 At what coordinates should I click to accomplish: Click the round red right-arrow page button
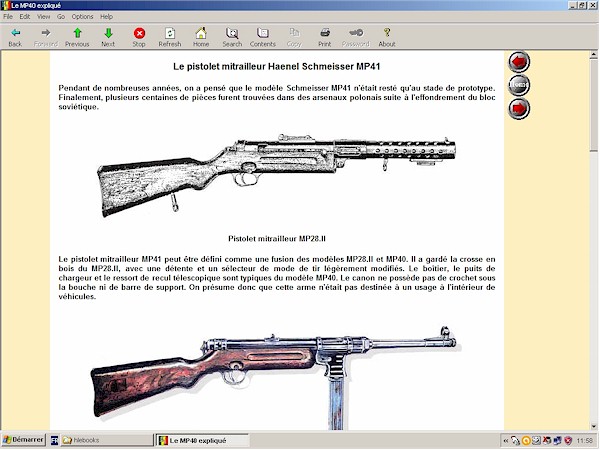[519, 109]
